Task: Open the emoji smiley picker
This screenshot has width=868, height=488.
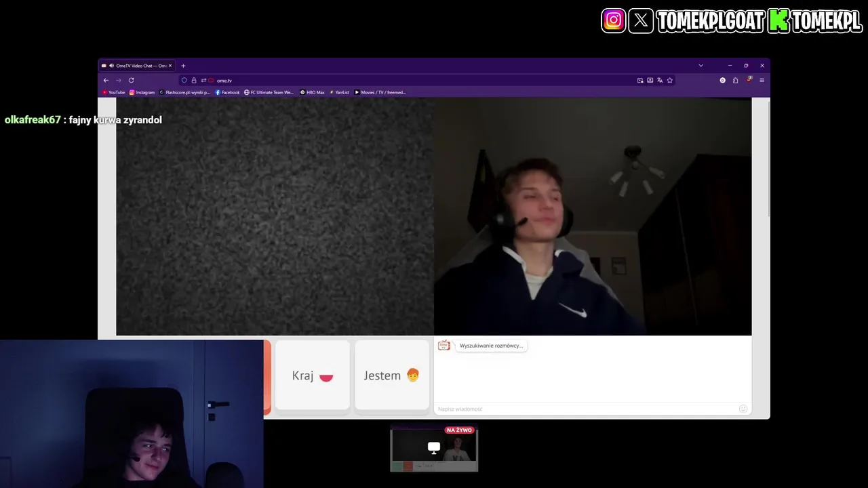Action: click(743, 409)
